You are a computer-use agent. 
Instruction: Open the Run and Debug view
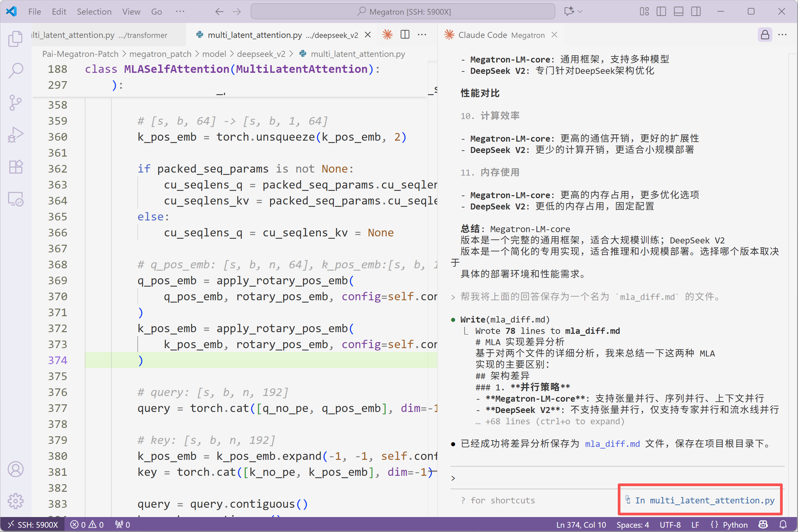point(16,134)
